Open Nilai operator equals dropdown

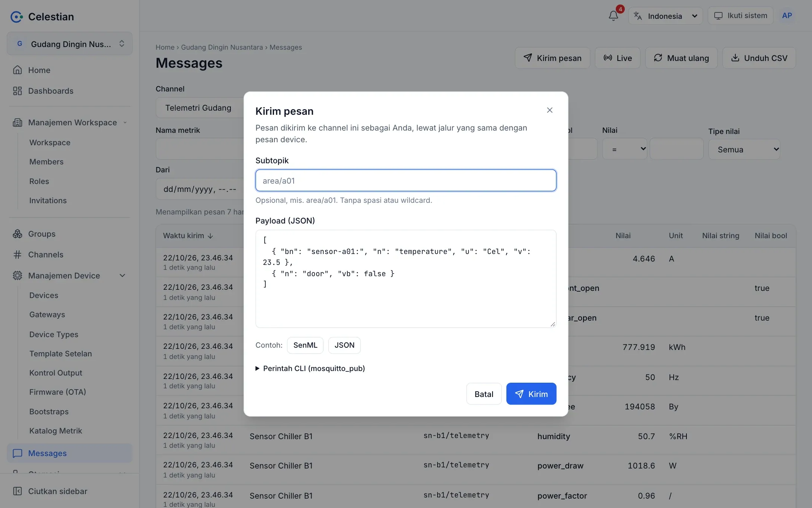pos(624,149)
